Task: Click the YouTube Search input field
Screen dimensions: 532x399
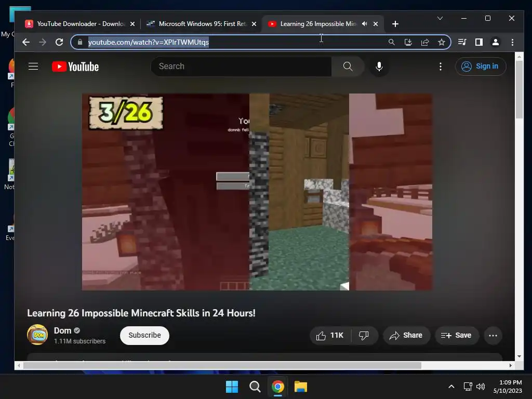Action: click(241, 66)
